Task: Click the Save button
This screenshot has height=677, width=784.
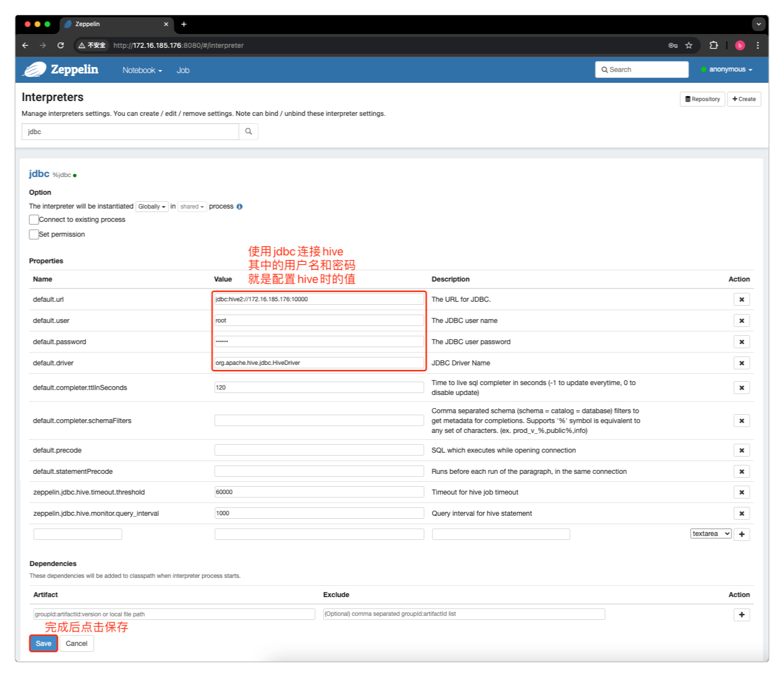Action: 43,643
